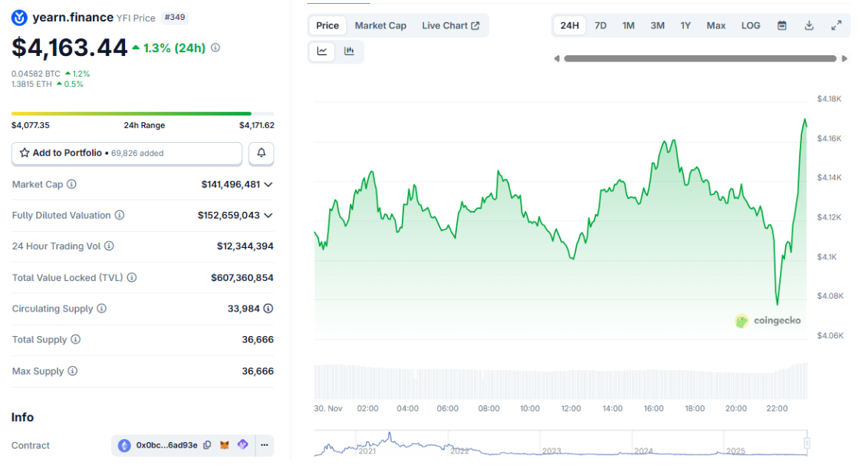The width and height of the screenshot is (868, 472).
Task: Select the Max time range button
Action: point(716,25)
